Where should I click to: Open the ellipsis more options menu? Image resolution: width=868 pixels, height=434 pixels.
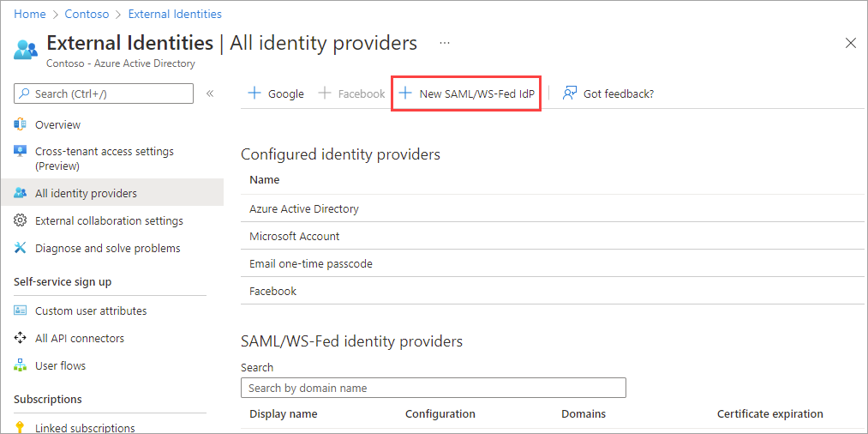(x=445, y=42)
